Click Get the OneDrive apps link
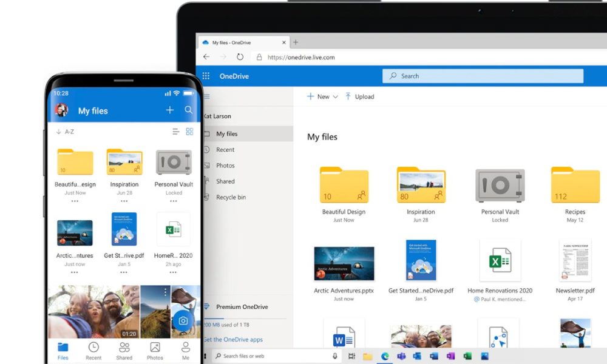This screenshot has width=607, height=364. click(233, 340)
